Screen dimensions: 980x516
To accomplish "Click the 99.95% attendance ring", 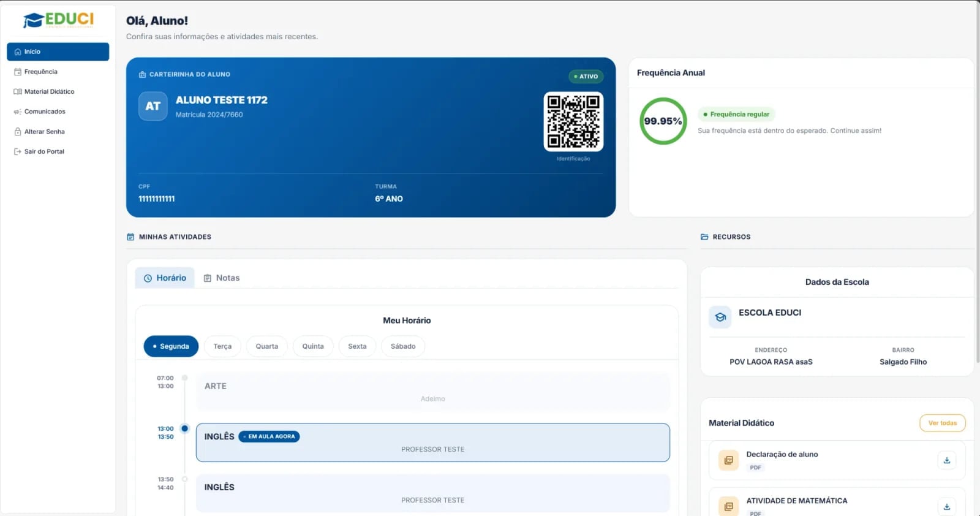I will [x=663, y=121].
